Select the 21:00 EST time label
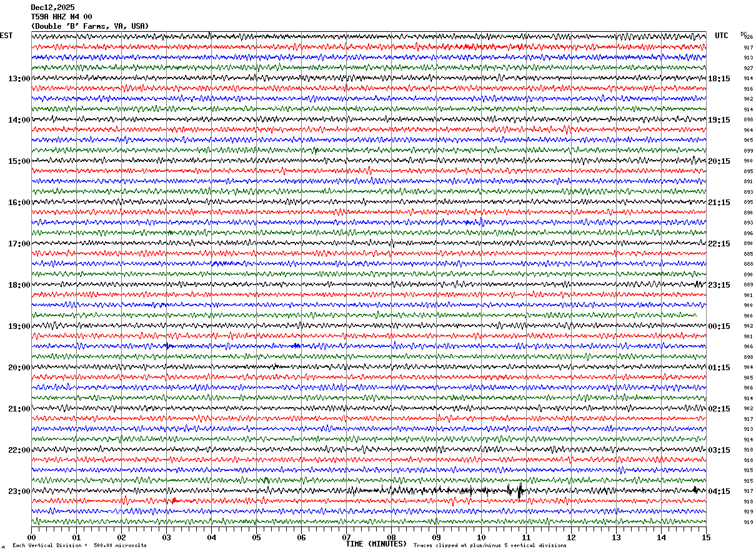This screenshot has height=554, width=756. coord(19,409)
